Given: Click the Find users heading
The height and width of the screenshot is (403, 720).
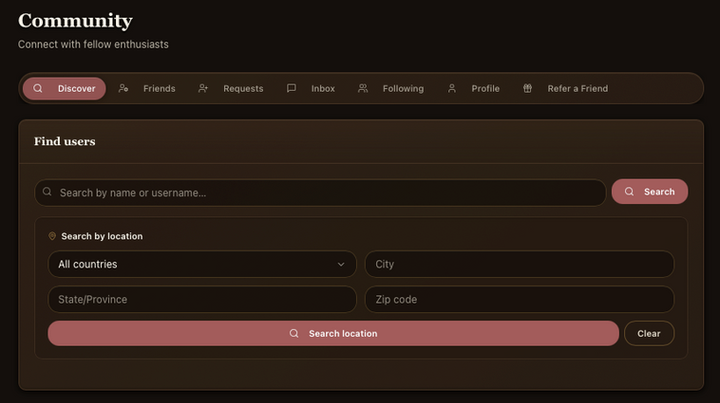Looking at the screenshot, I should click(65, 141).
